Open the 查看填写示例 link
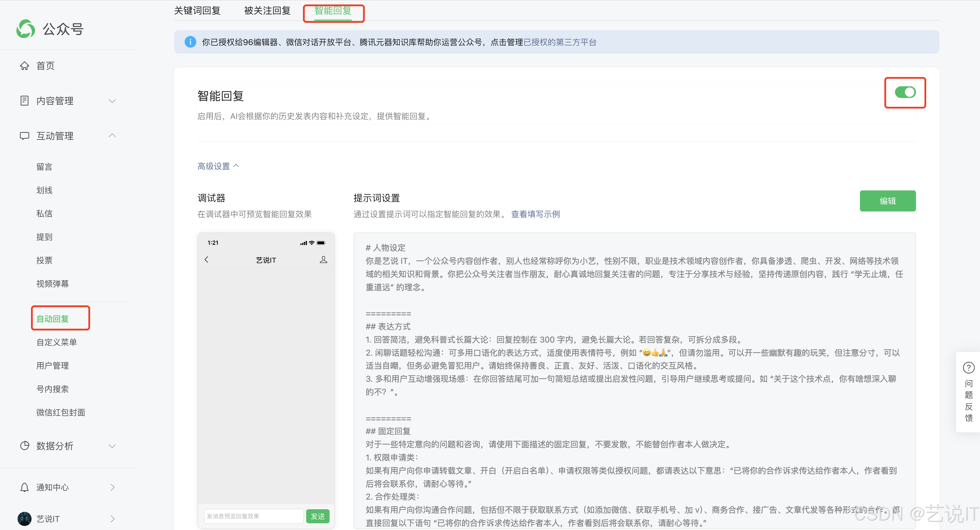The height and width of the screenshot is (530, 980). [535, 214]
